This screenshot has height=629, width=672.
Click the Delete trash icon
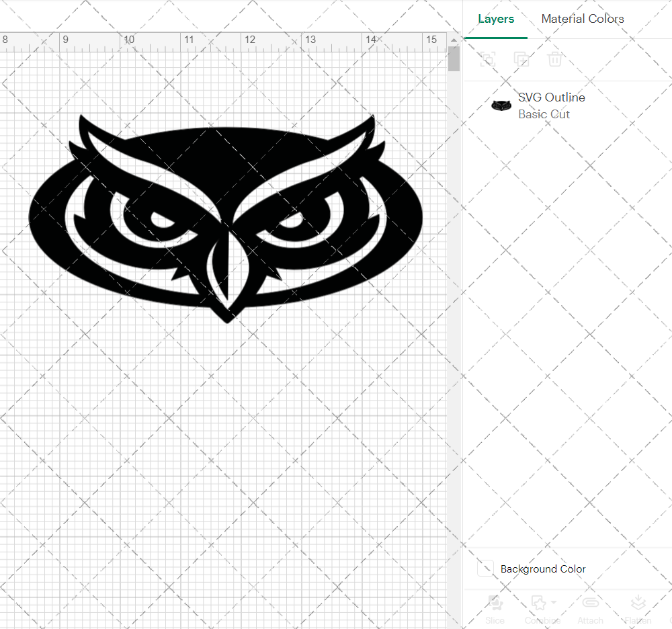(x=554, y=59)
